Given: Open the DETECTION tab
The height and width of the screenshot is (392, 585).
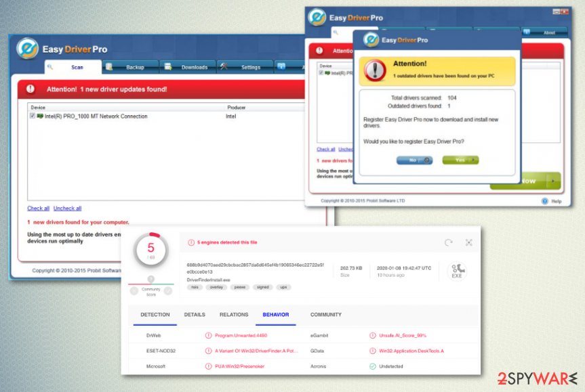Looking at the screenshot, I should coord(155,315).
